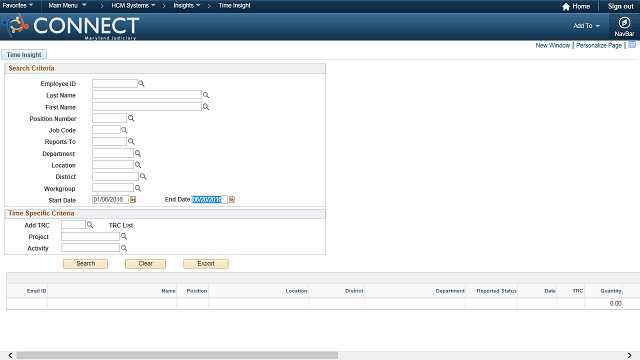Click the horizontal scrollbar right arrow

tap(629, 356)
